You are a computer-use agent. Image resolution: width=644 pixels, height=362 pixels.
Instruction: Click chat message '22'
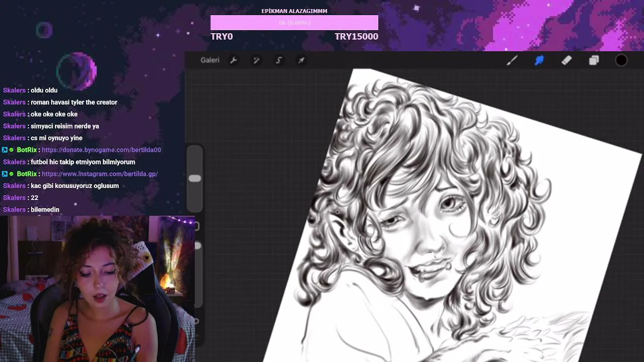click(x=34, y=198)
